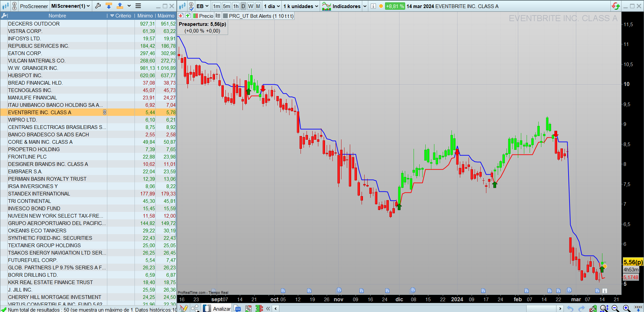Click the instrument info 'i' icon
The height and width of the screenshot is (312, 644).
pos(373,6)
